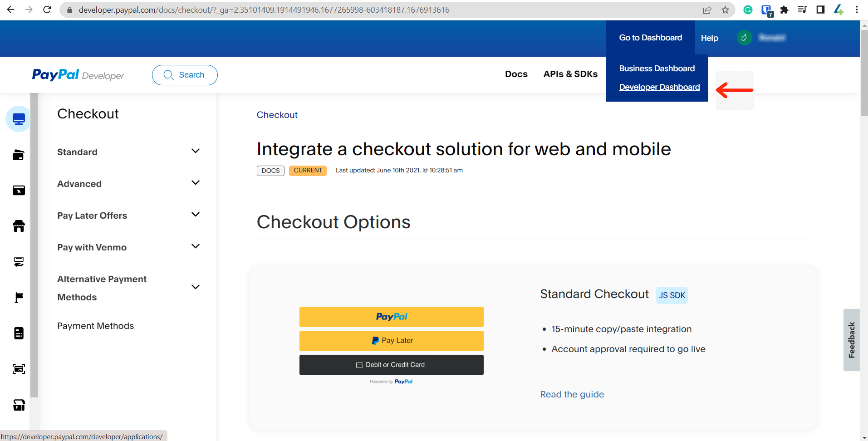The width and height of the screenshot is (868, 441).
Task: Open the Docs menu
Action: click(516, 74)
